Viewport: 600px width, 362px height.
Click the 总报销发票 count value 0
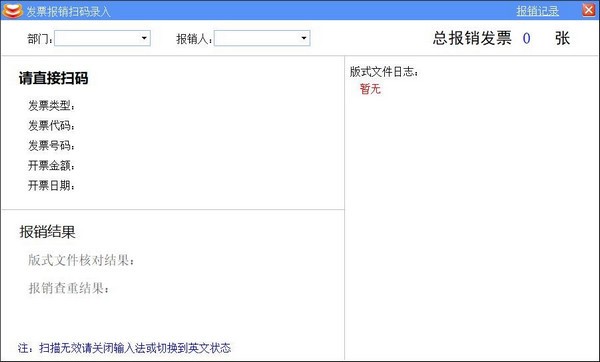(x=527, y=38)
